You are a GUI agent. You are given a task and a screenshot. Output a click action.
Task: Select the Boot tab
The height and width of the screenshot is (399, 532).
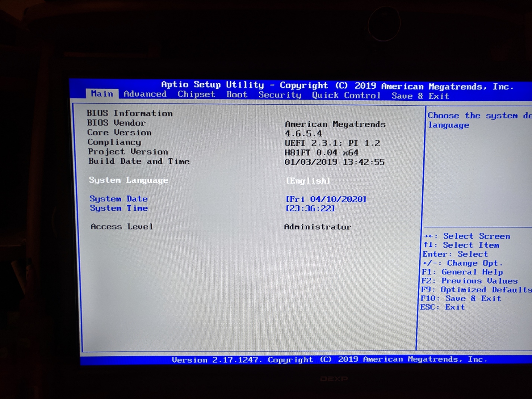pos(237,95)
